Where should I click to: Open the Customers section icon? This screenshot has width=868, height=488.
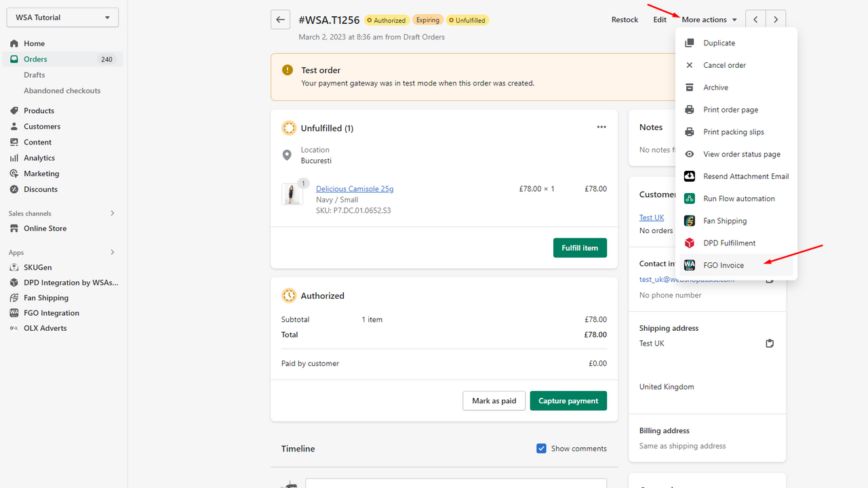tap(14, 126)
